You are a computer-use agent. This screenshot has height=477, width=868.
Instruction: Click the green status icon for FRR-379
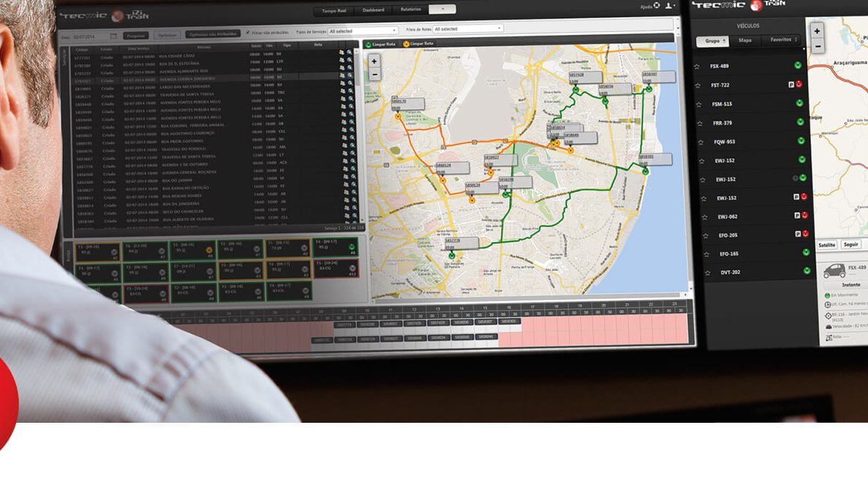click(800, 121)
